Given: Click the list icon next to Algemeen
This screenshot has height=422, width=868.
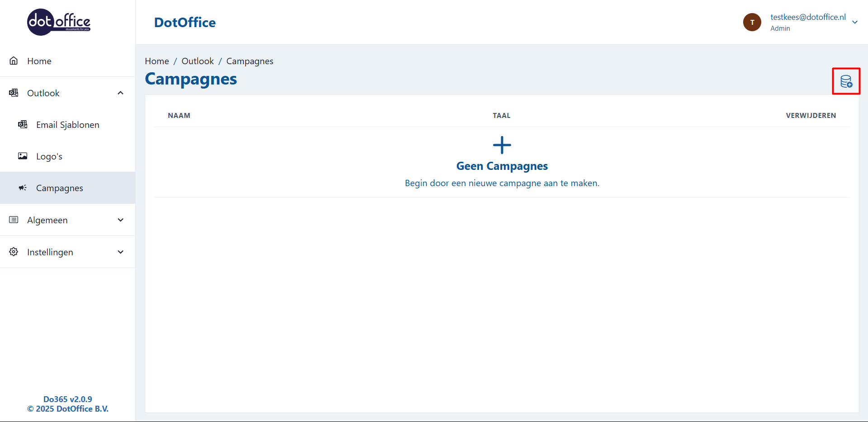Looking at the screenshot, I should tap(14, 220).
